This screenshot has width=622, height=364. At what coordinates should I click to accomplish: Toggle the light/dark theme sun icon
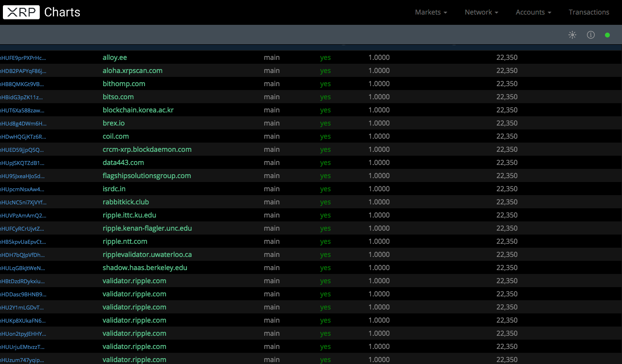coord(572,35)
